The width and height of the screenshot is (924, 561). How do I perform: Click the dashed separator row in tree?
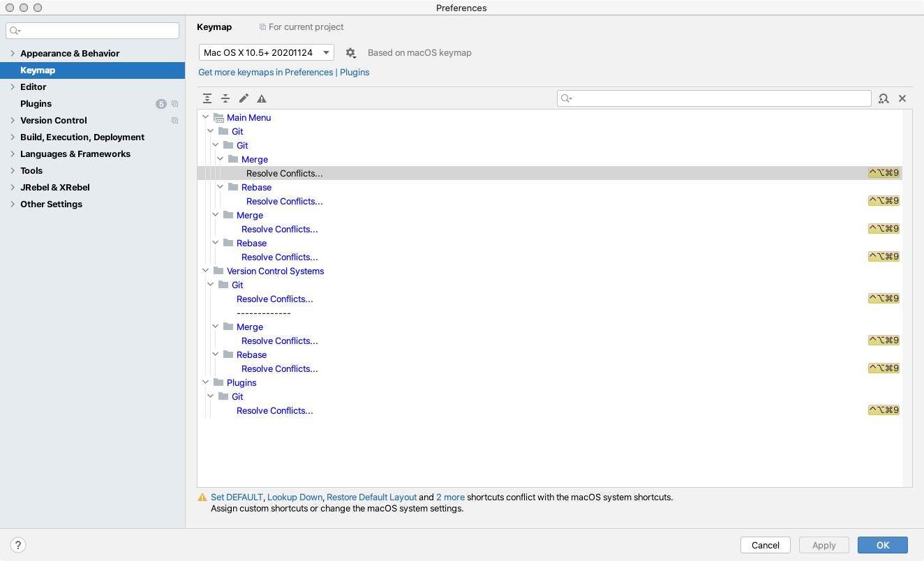(x=264, y=313)
